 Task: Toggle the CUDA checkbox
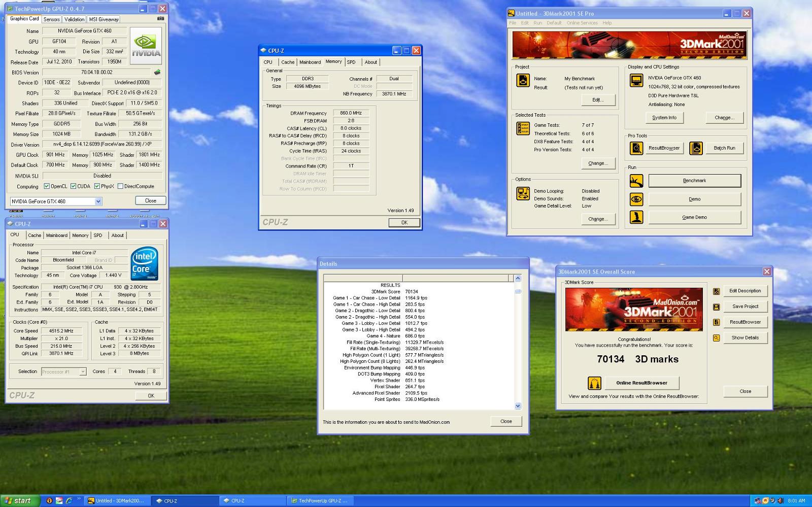(73, 186)
